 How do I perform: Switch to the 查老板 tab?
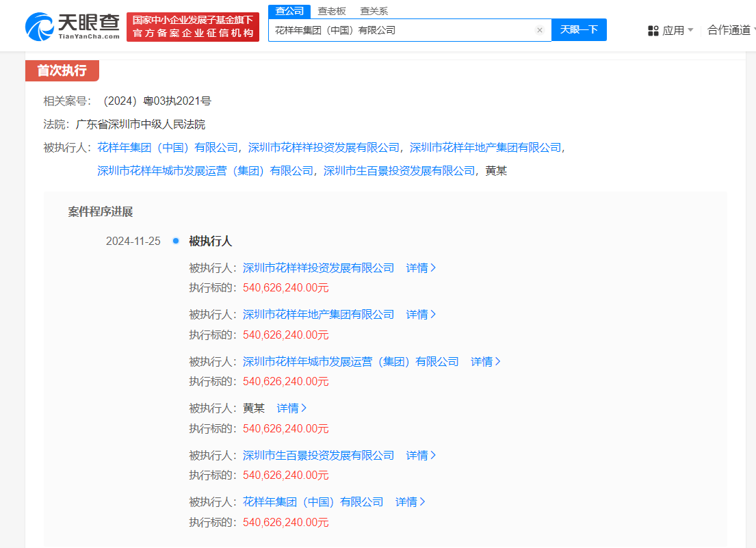[332, 11]
